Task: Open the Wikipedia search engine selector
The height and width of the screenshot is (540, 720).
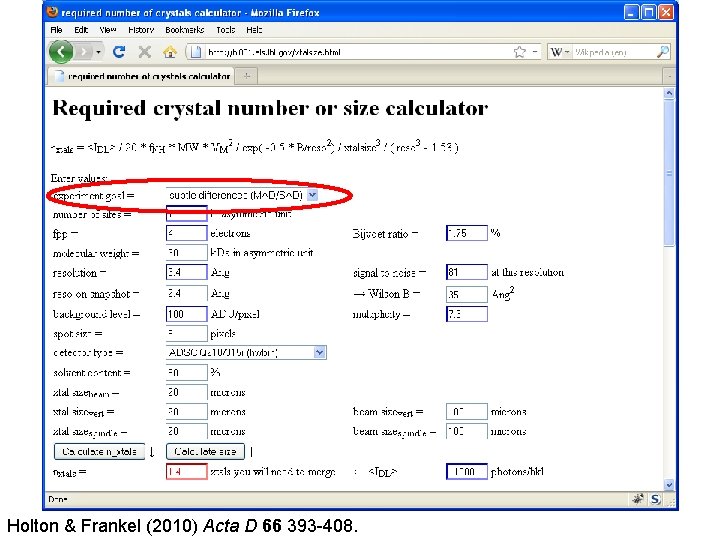Action: 559,52
